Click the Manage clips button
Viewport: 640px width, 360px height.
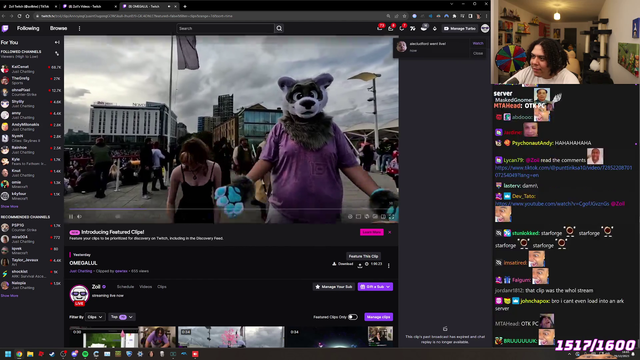point(378,317)
